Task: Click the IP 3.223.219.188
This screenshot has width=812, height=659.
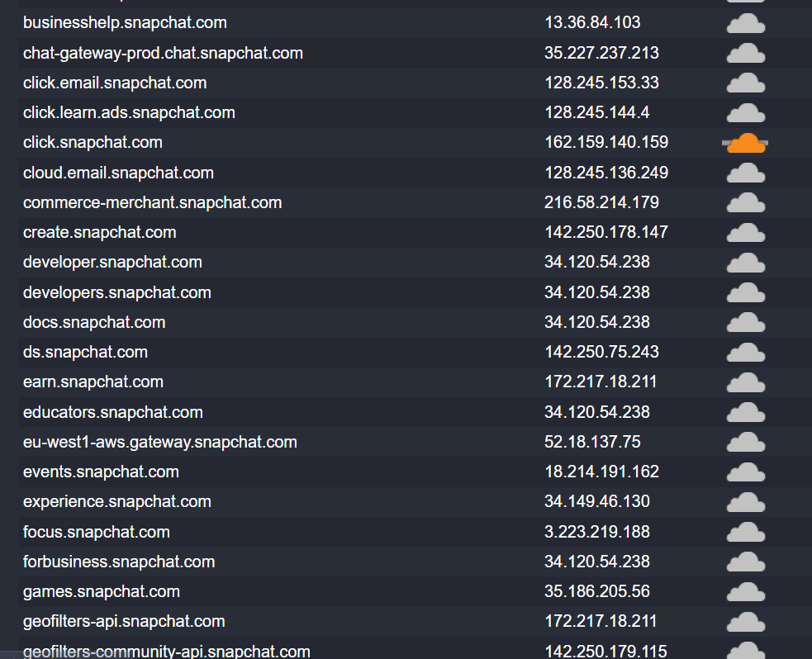Action: pyautogui.click(x=597, y=532)
